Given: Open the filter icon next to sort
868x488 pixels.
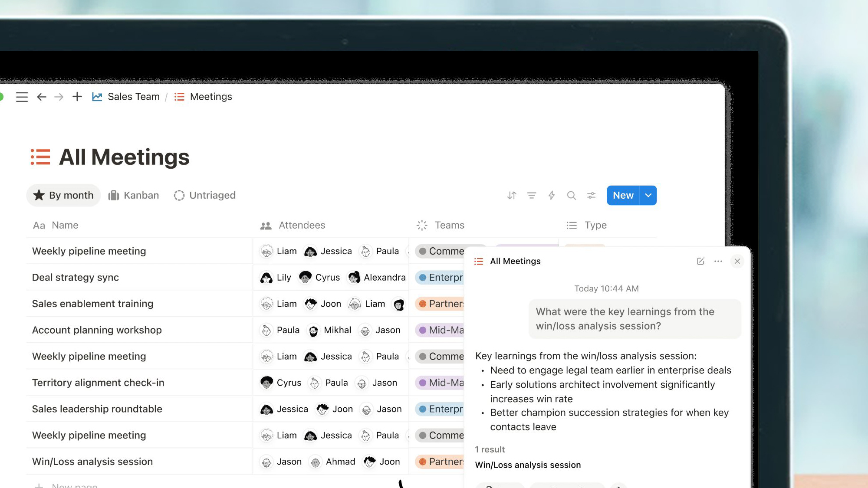Looking at the screenshot, I should pyautogui.click(x=531, y=195).
